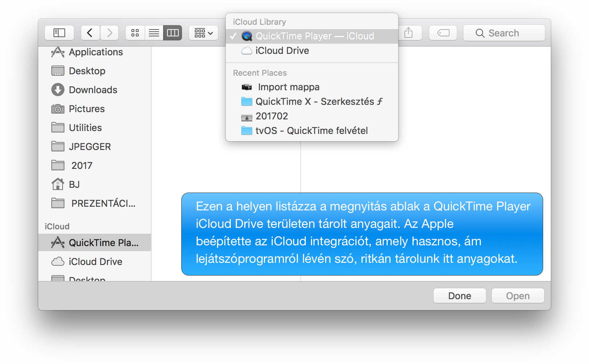The image size is (589, 364).
Task: Switch to column view
Action: click(x=173, y=33)
